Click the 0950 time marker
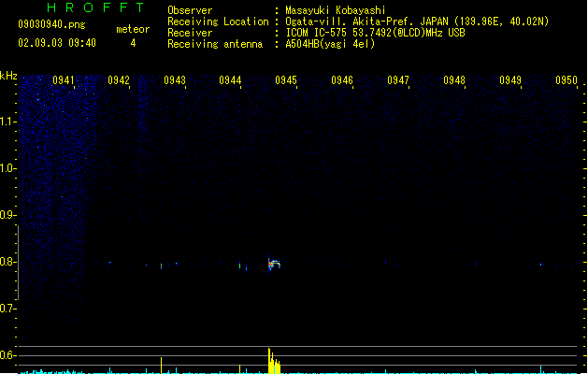Image resolution: width=588 pixels, height=374 pixels. (x=566, y=80)
